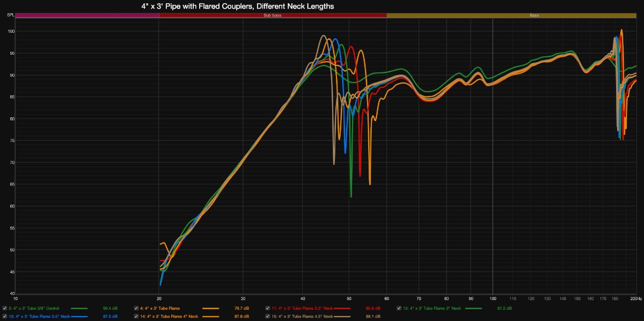This screenshot has width=644, height=321.
Task: Uncheck the Tube Flares 4" Neck trace
Action: coord(136,317)
